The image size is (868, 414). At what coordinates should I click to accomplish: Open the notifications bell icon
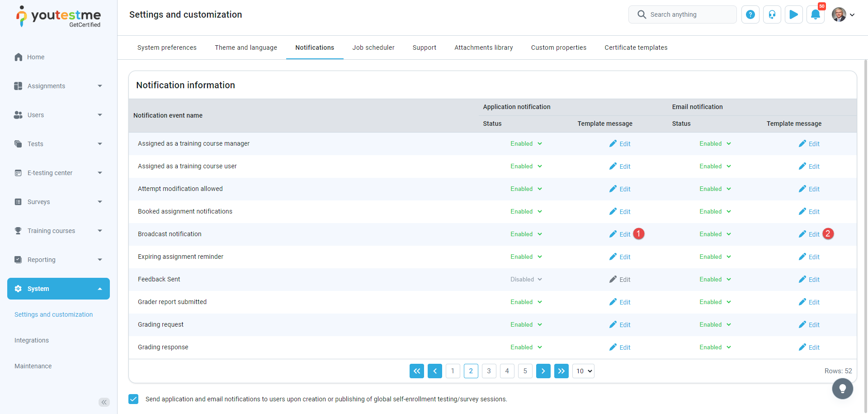[x=815, y=14]
